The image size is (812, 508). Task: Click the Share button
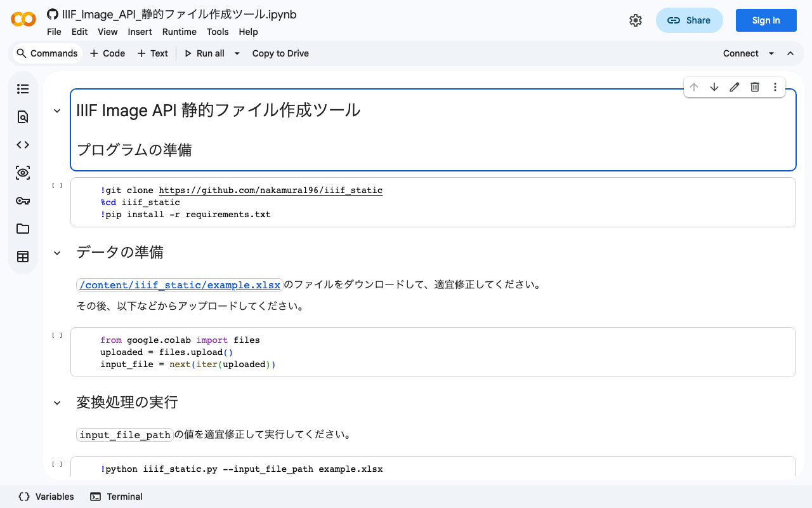[x=690, y=20]
